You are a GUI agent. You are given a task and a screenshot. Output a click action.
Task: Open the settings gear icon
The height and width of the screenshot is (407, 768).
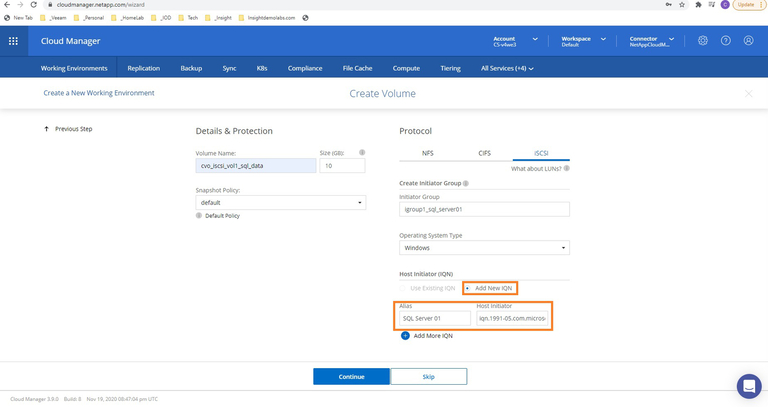(x=702, y=41)
